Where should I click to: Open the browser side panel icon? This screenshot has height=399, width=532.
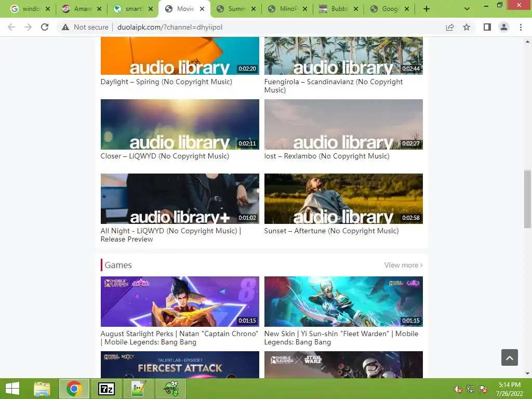coord(487,27)
